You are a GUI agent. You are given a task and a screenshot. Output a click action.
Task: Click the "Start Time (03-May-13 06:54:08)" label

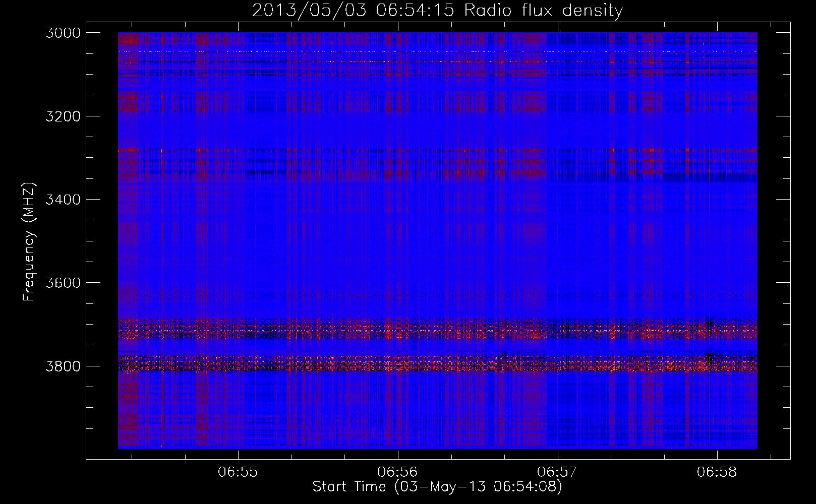[437, 487]
